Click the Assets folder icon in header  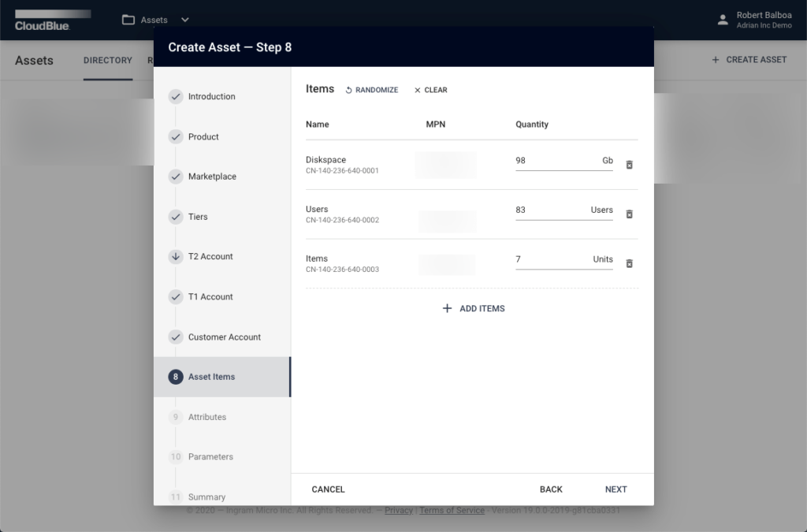[x=128, y=20]
